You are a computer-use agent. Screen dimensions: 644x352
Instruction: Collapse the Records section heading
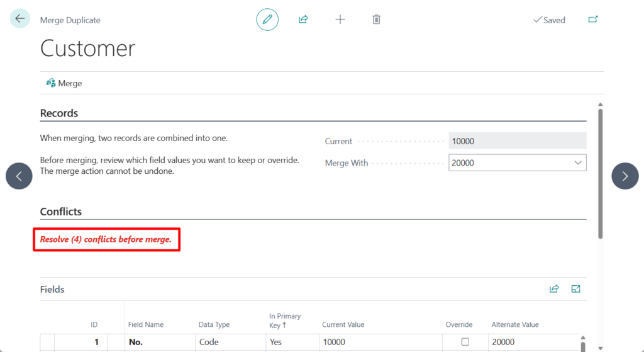pyautogui.click(x=59, y=113)
